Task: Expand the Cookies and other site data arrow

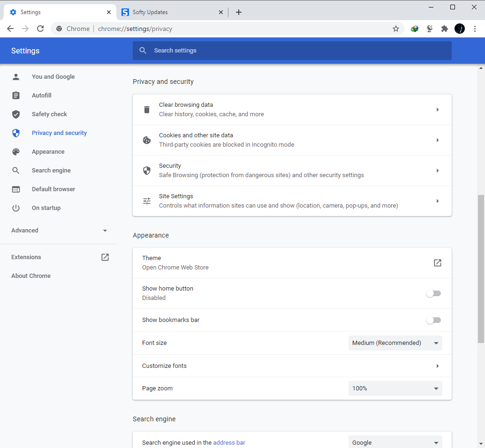Action: 437,140
